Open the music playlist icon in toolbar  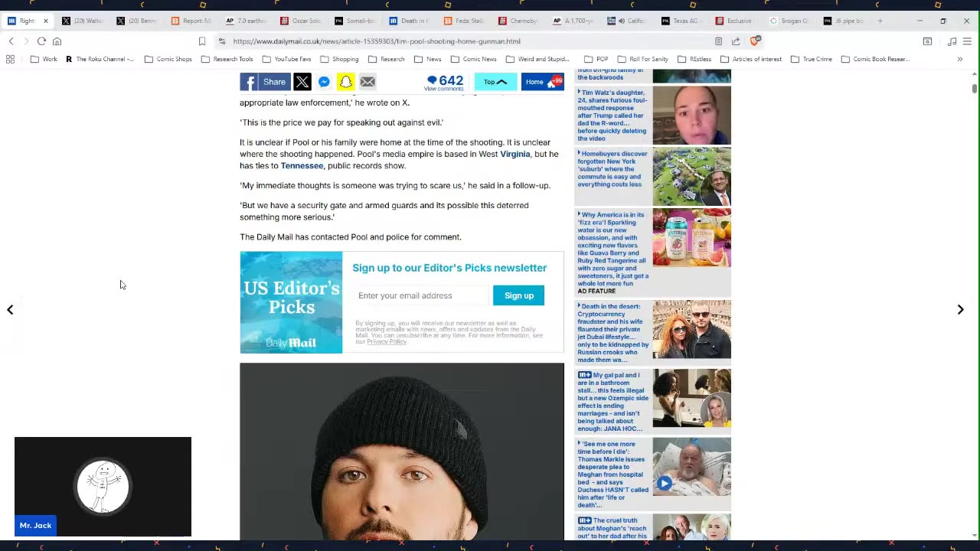[952, 41]
